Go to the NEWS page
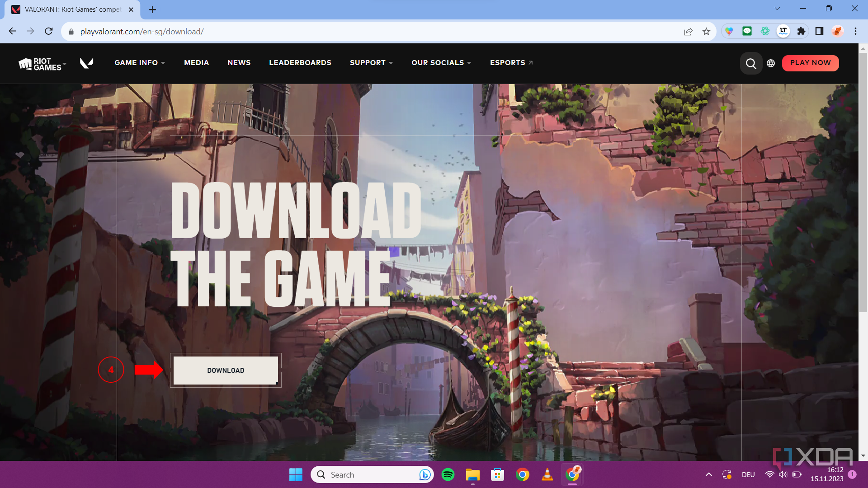 [239, 63]
